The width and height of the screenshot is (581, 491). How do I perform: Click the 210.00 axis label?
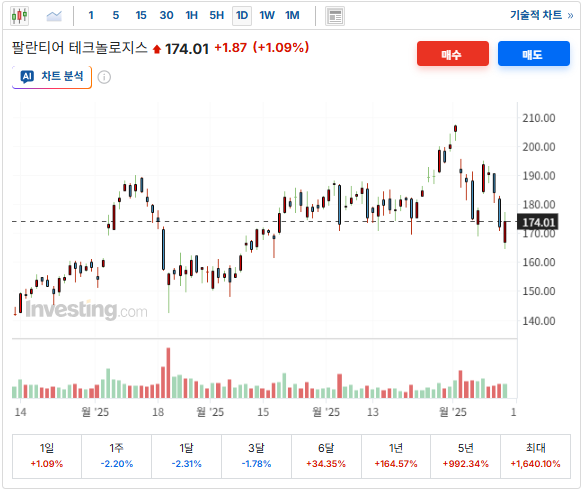[539, 118]
